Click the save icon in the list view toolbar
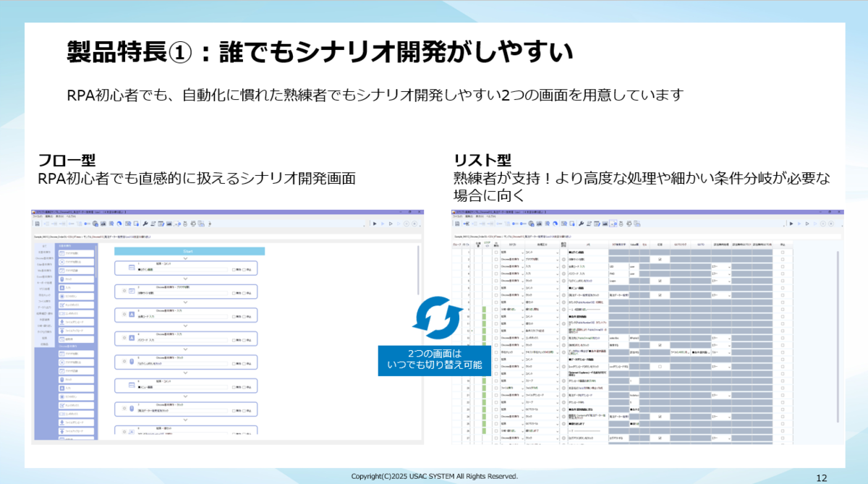 tap(456, 223)
